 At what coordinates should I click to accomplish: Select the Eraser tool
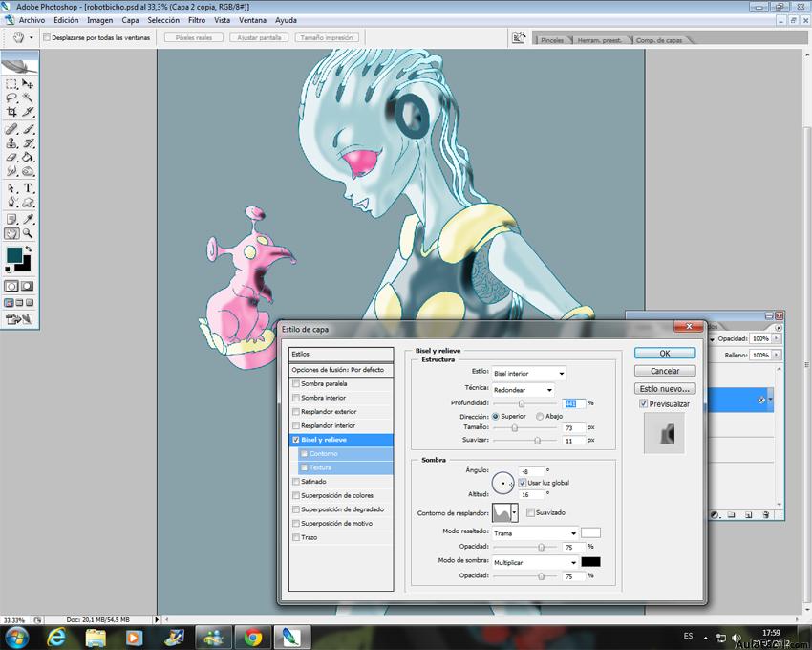click(11, 157)
